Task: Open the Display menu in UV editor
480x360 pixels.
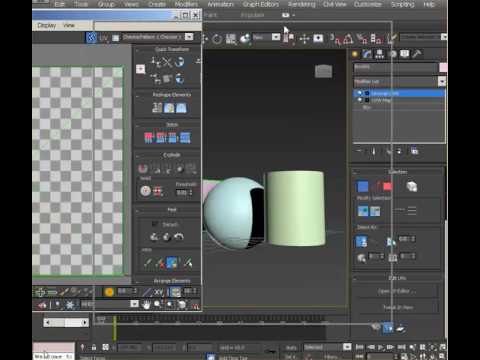Action: point(47,25)
